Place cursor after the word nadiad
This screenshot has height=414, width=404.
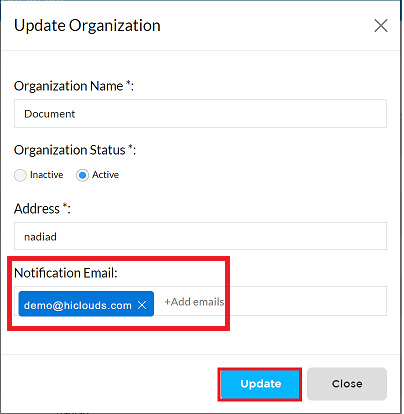[58, 237]
